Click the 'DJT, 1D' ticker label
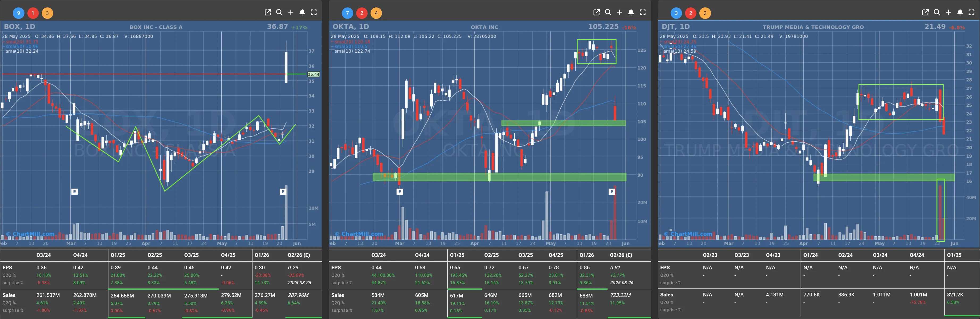The image size is (980, 319). (x=676, y=27)
